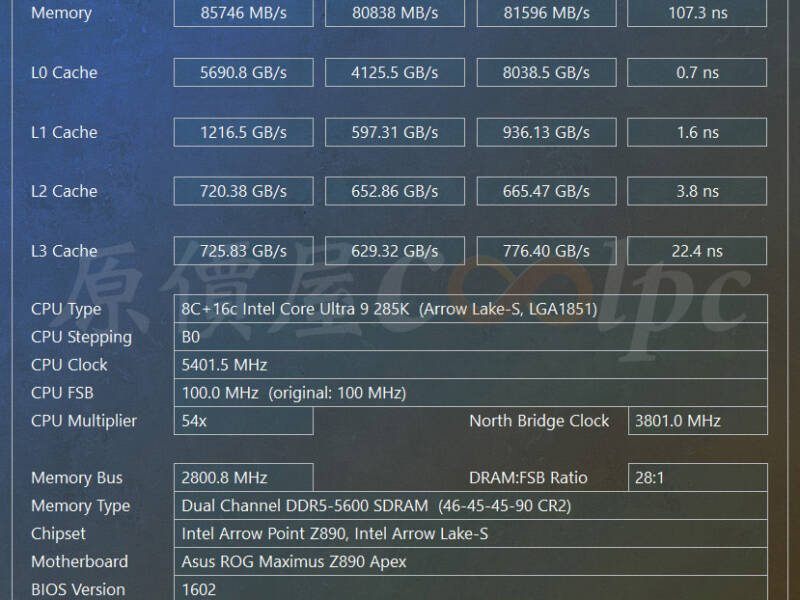Click the CPU Type field showing Core Ultra 9 285K
The height and width of the screenshot is (600, 800).
470,309
